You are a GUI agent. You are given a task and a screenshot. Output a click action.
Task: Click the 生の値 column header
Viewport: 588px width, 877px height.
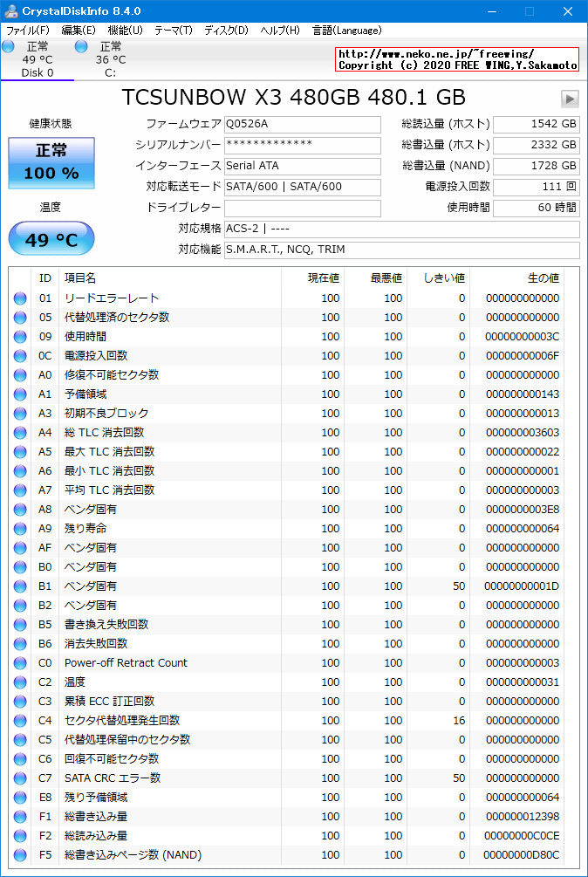pyautogui.click(x=544, y=278)
